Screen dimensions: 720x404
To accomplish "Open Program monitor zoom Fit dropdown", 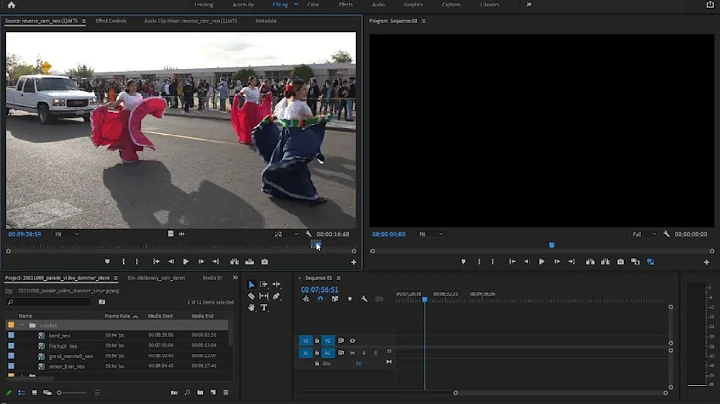I will point(431,234).
